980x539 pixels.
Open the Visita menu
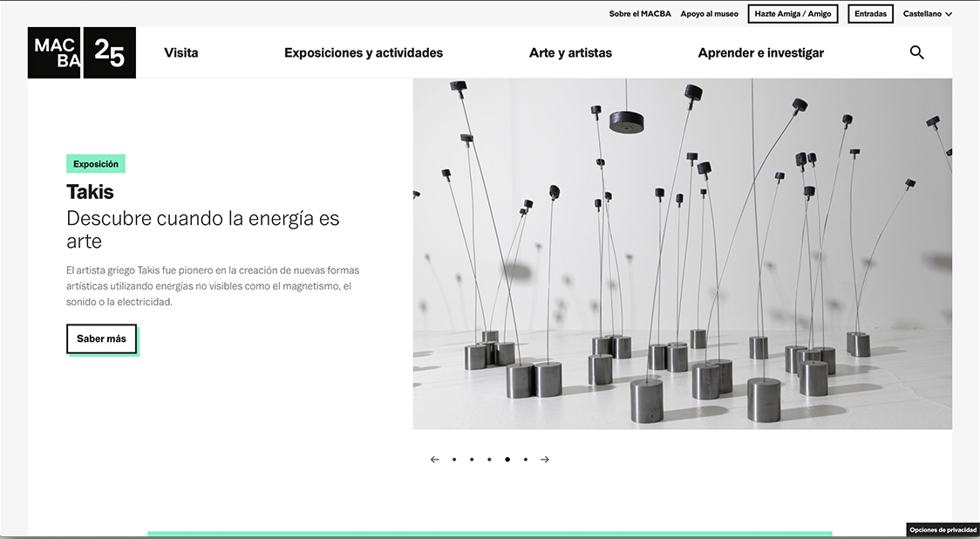181,52
